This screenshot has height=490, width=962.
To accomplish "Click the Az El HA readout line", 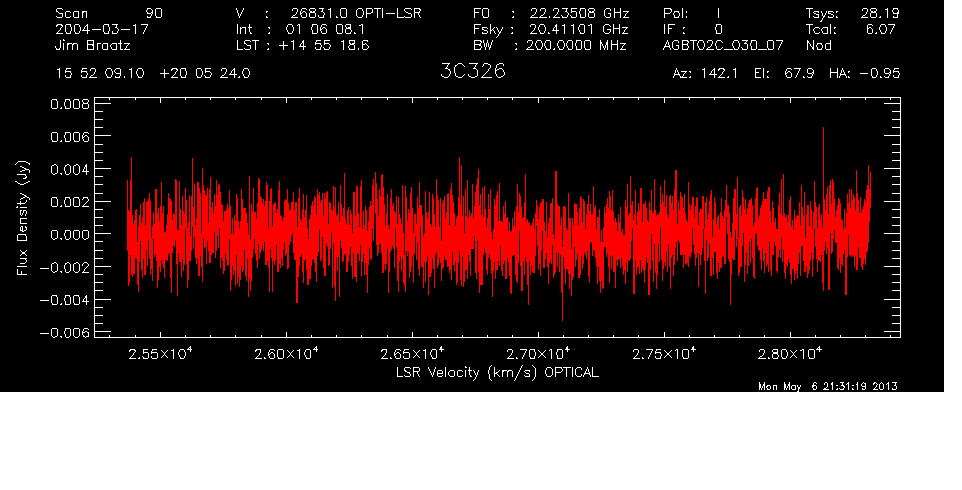I will (786, 74).
